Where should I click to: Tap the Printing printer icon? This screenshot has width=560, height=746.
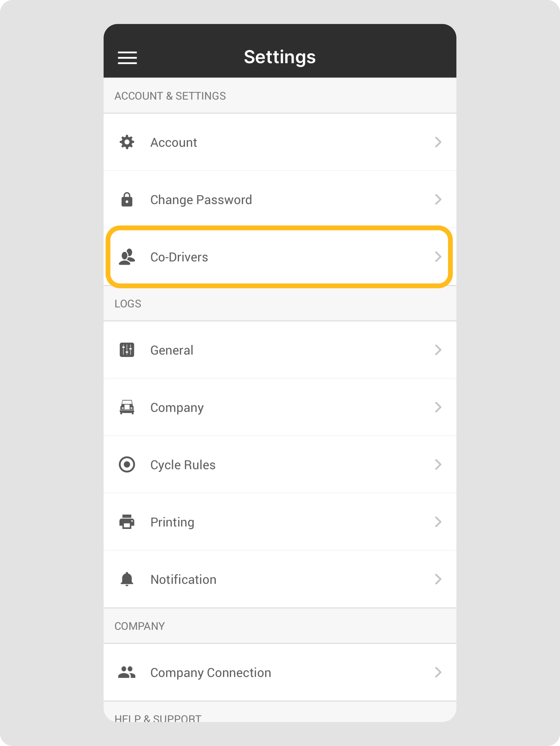click(x=127, y=522)
